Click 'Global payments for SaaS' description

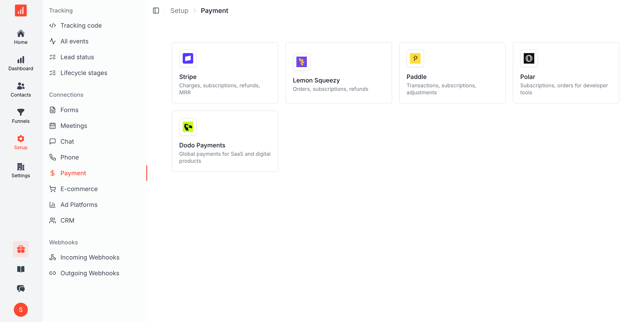pyautogui.click(x=225, y=157)
